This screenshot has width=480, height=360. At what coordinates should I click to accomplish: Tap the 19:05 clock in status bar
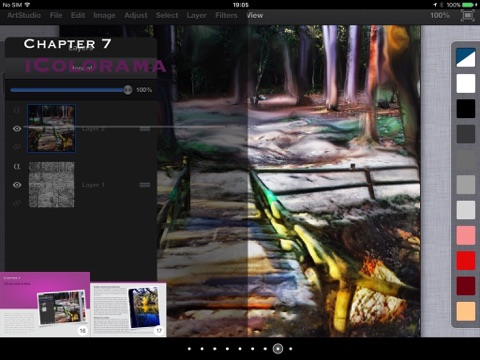click(x=241, y=5)
